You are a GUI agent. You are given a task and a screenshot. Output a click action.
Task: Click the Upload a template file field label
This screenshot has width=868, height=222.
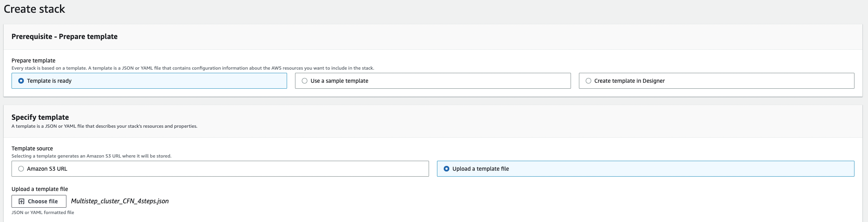pos(40,189)
